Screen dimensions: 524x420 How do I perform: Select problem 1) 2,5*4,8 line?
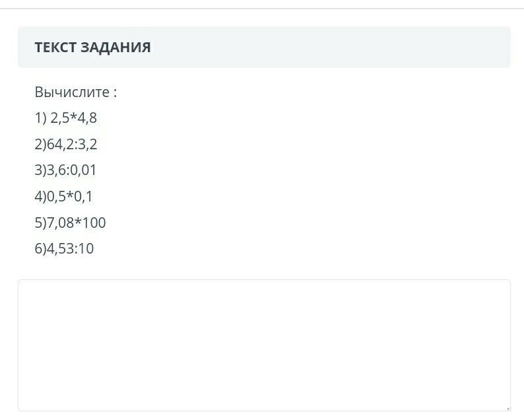tap(66, 118)
